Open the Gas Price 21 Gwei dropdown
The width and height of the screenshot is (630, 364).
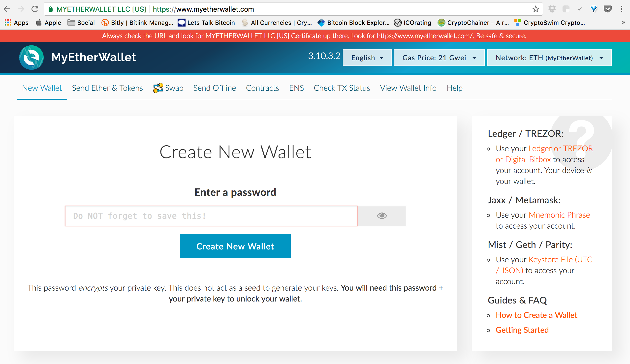pyautogui.click(x=439, y=58)
